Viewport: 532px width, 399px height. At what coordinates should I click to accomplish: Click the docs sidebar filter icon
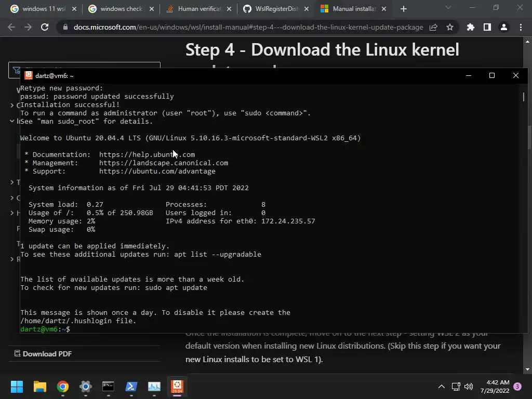click(x=17, y=71)
